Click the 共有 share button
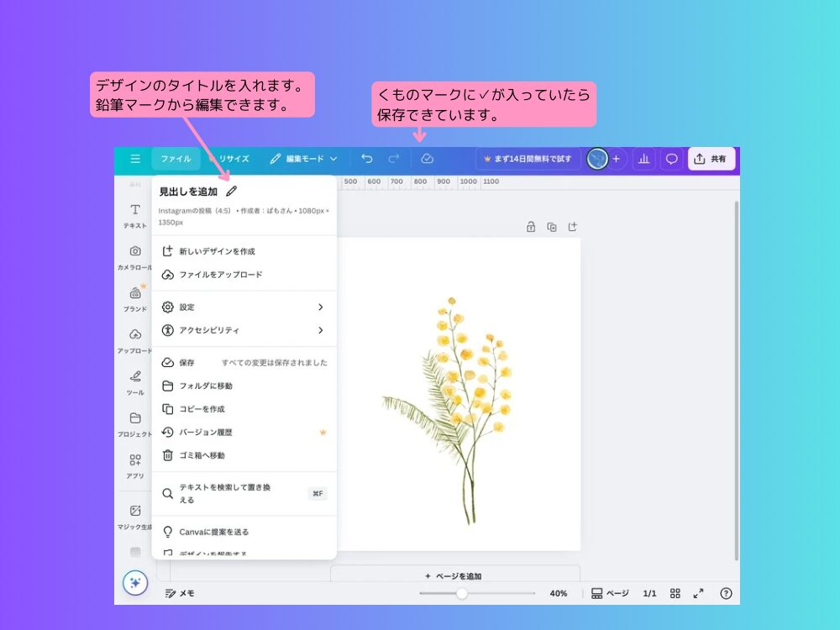 point(711,159)
